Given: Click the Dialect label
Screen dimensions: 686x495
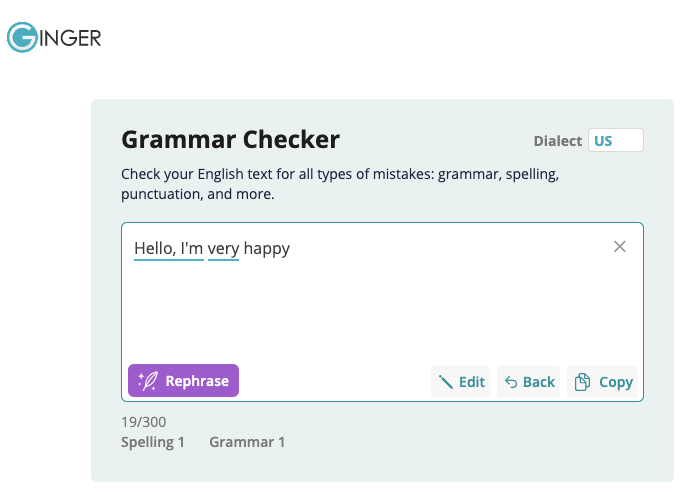Looking at the screenshot, I should pos(557,141).
